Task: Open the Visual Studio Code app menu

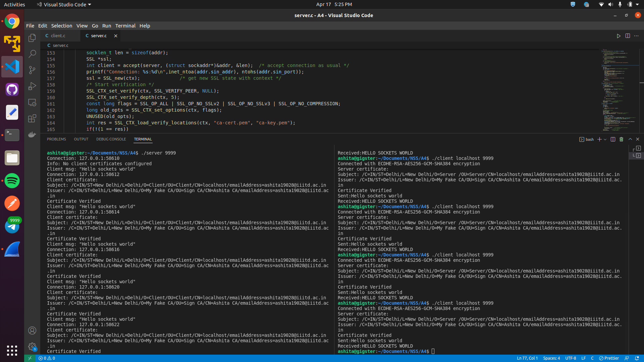Action: click(x=64, y=4)
